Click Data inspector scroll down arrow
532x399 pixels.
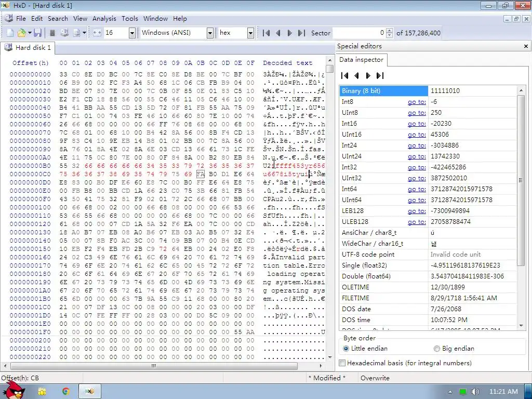point(521,326)
